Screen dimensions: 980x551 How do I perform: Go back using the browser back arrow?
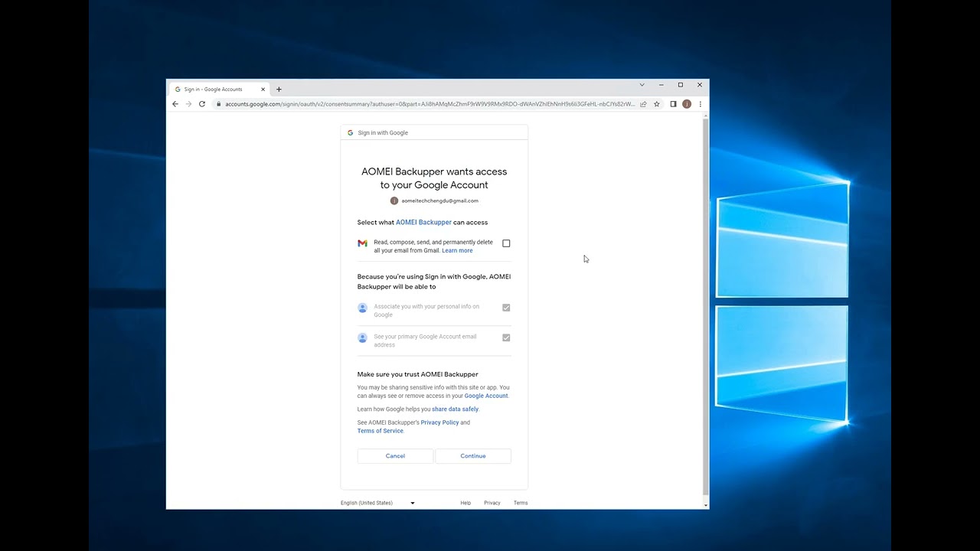pos(175,104)
